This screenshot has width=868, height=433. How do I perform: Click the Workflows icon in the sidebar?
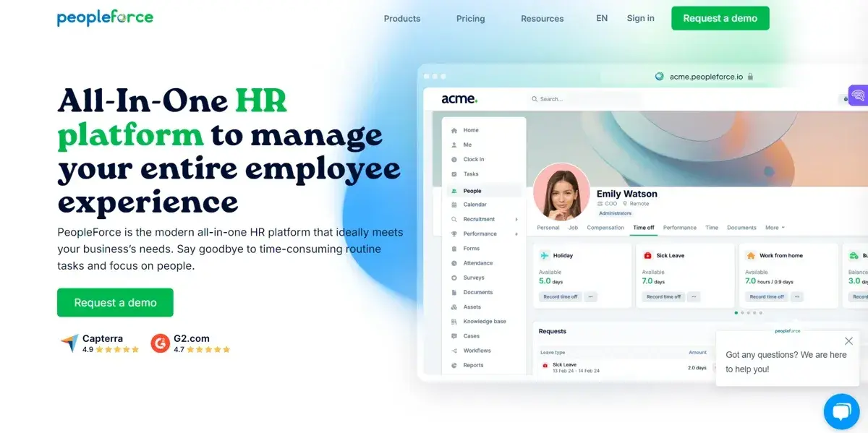pos(454,350)
